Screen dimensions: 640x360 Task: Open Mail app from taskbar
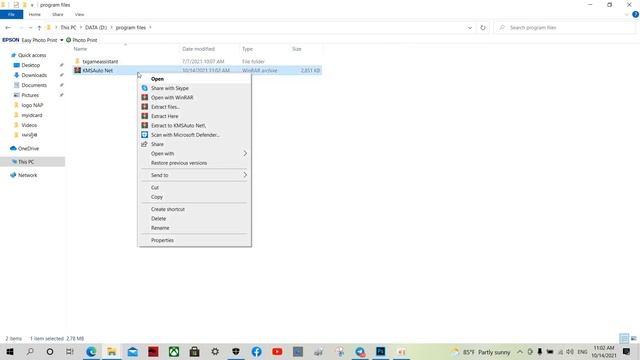[133, 351]
